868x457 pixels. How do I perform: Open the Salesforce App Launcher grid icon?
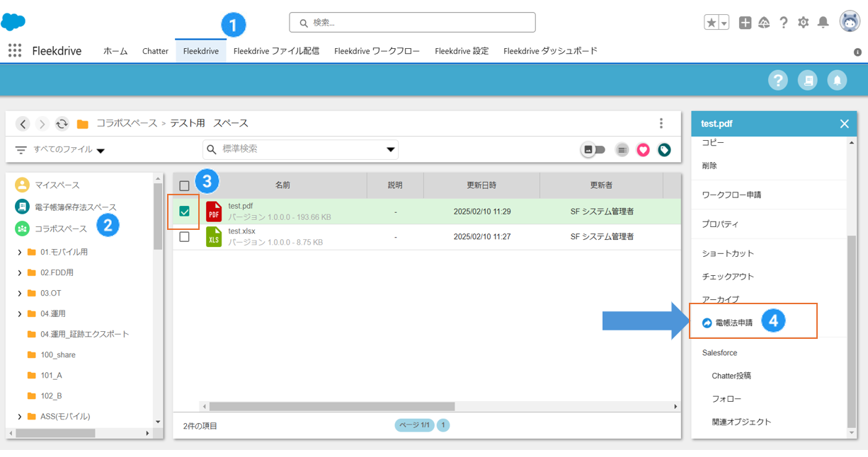(15, 50)
